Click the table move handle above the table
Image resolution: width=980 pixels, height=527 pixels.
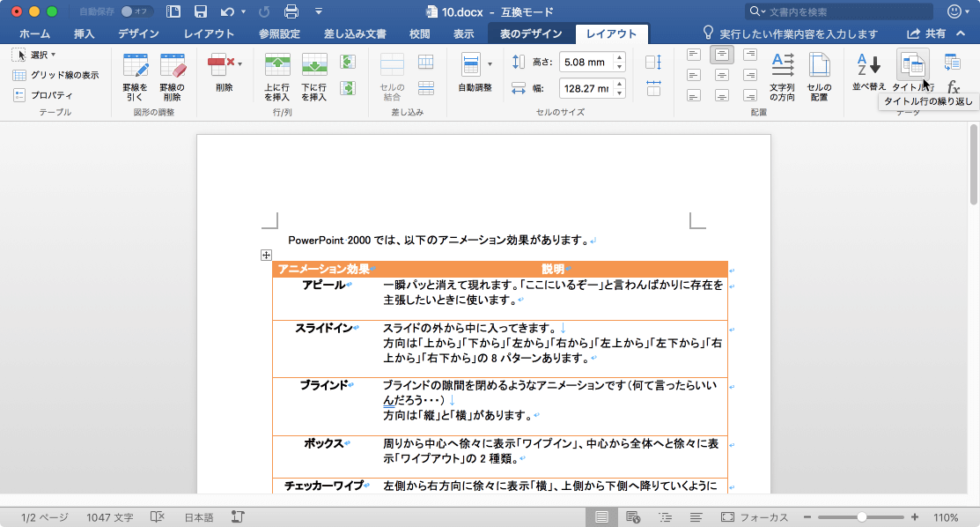pos(266,255)
